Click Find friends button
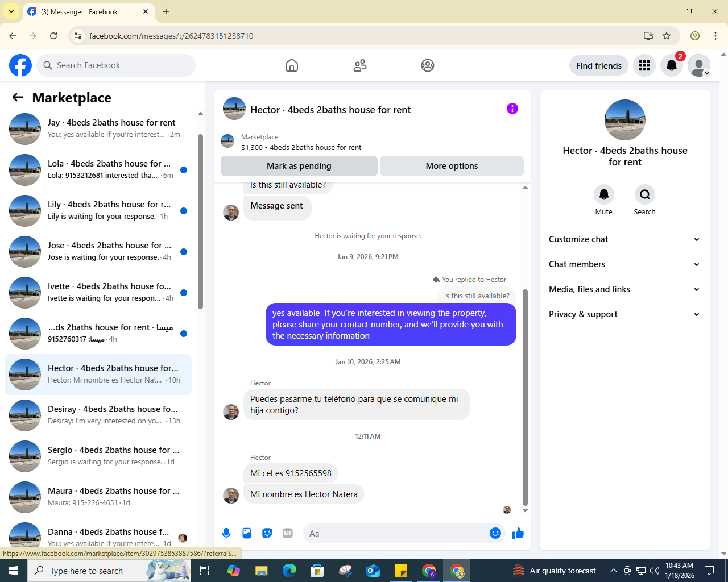Image resolution: width=728 pixels, height=582 pixels. click(599, 65)
